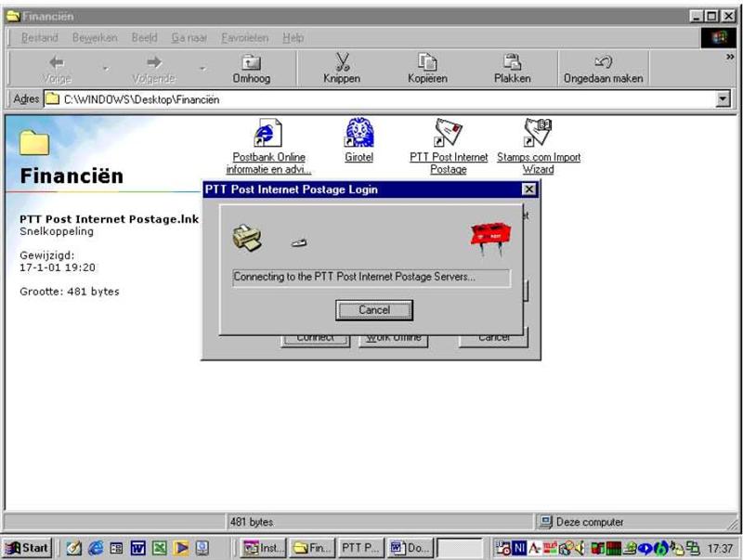Switch to the PTT P... taskbar button

click(x=361, y=548)
